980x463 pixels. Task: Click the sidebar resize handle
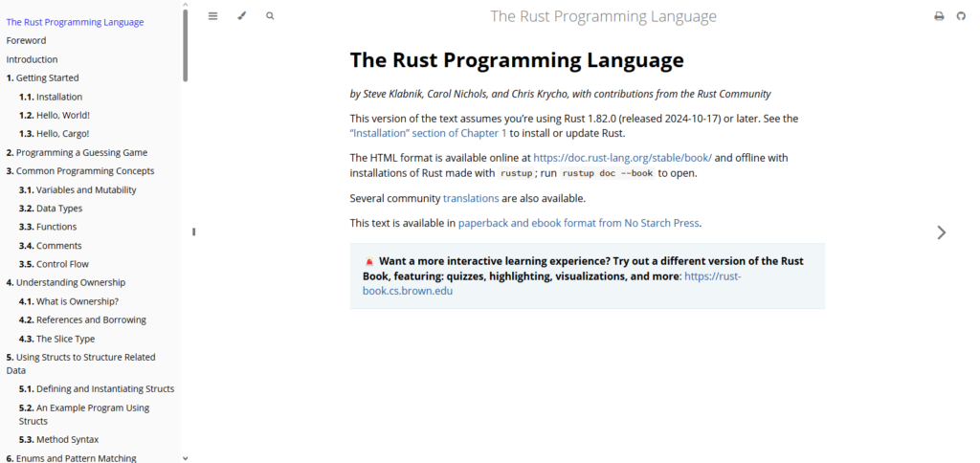click(193, 231)
